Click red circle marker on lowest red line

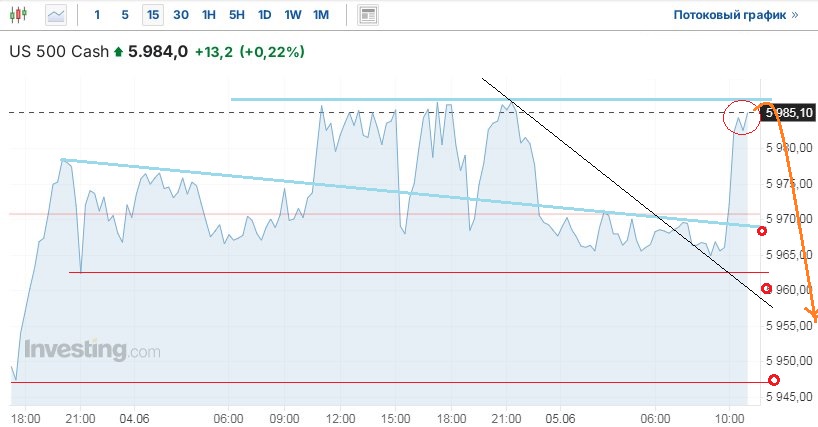(x=773, y=380)
